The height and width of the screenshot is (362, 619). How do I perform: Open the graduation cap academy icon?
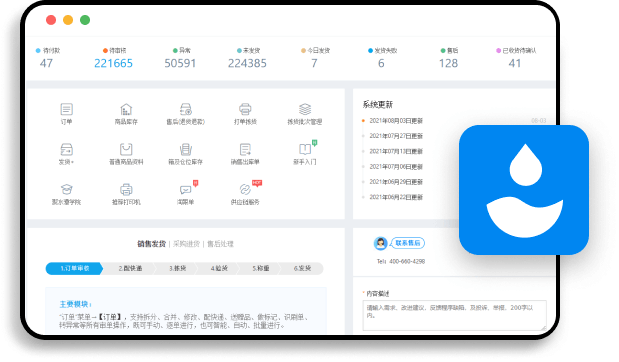tap(66, 189)
